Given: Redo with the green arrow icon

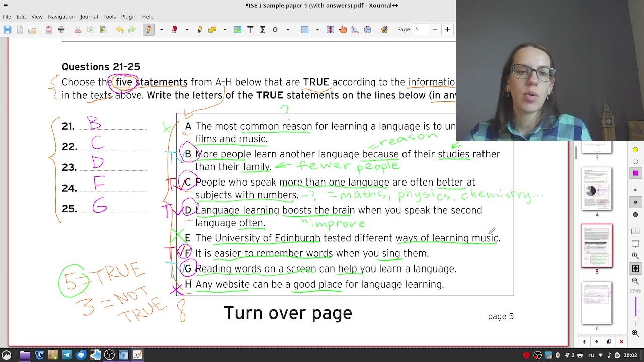Looking at the screenshot, I should click(x=132, y=30).
